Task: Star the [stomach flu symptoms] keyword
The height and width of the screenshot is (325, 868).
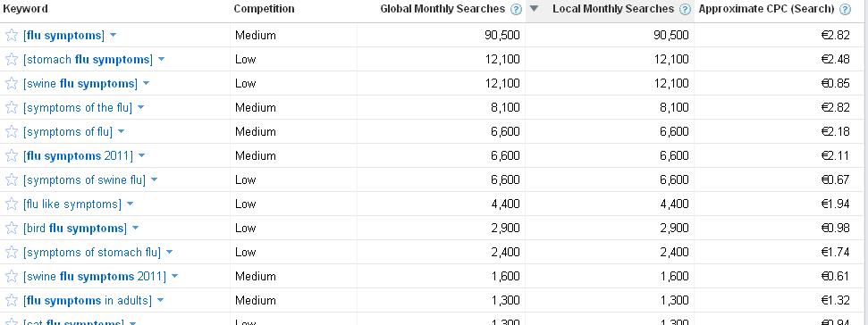Action: [11, 60]
